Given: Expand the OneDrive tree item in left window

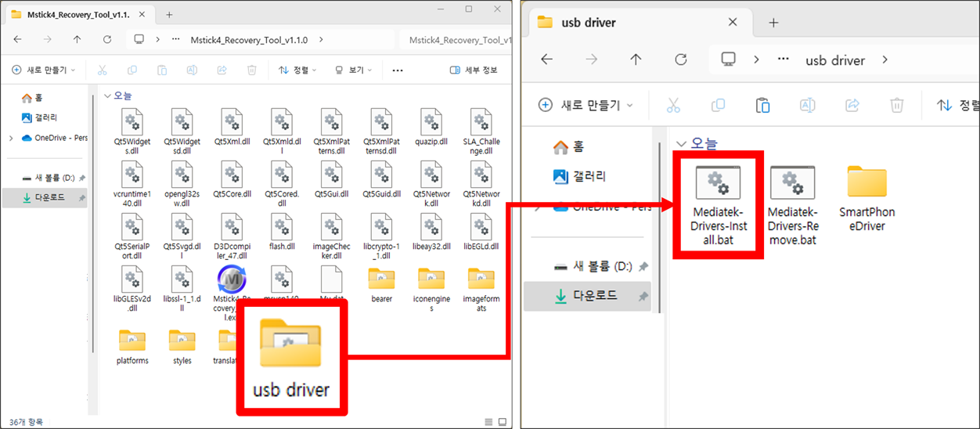Looking at the screenshot, I should (x=11, y=139).
